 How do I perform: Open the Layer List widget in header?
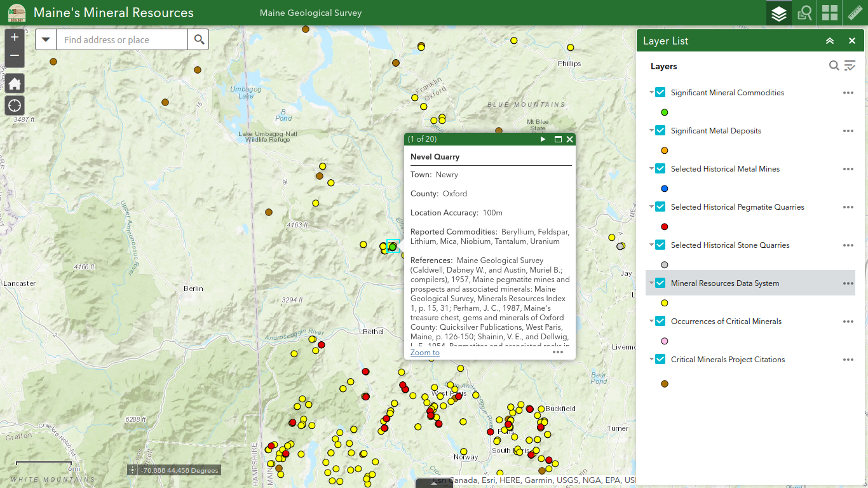pos(779,13)
